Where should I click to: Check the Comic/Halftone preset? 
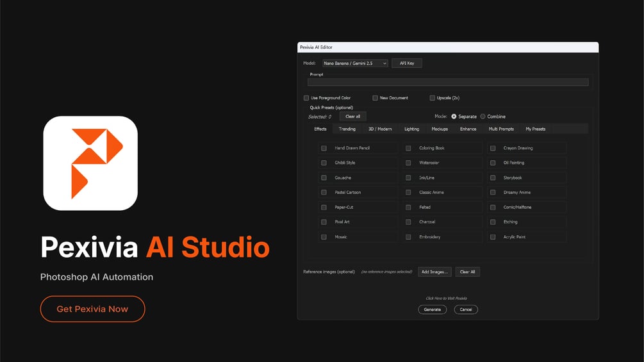pyautogui.click(x=493, y=207)
